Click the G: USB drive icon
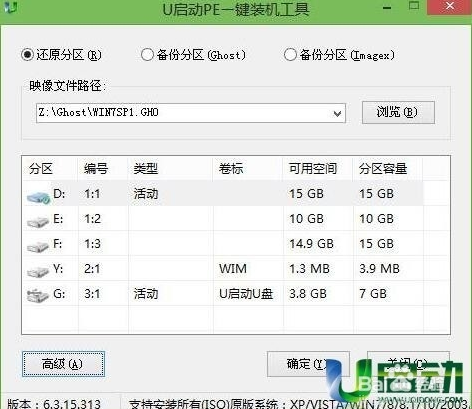Image resolution: width=472 pixels, height=409 pixels. point(38,296)
